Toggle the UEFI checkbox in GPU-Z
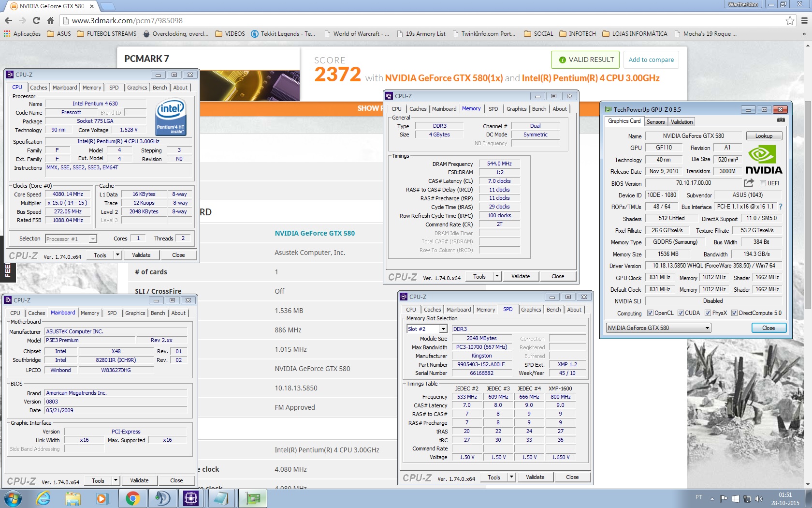This screenshot has width=812, height=508. (x=763, y=183)
